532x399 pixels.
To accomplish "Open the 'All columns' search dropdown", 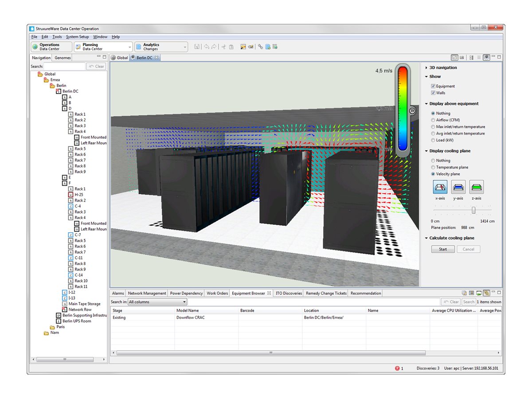I will click(184, 302).
